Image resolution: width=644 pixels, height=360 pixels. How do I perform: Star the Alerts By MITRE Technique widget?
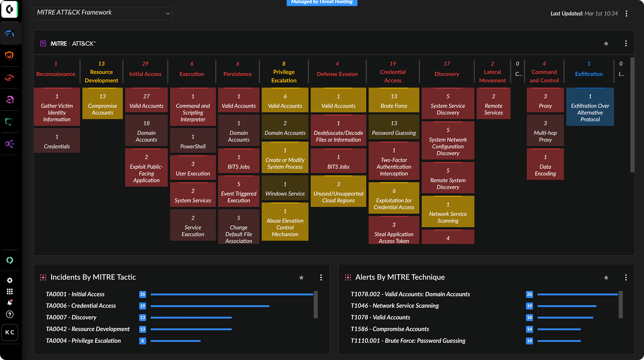pos(606,277)
